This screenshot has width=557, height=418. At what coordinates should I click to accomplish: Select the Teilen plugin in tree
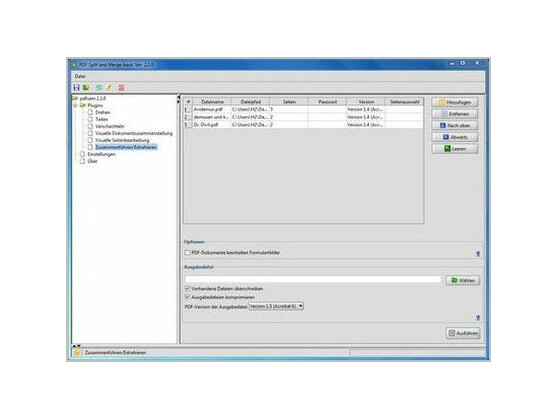click(x=102, y=119)
